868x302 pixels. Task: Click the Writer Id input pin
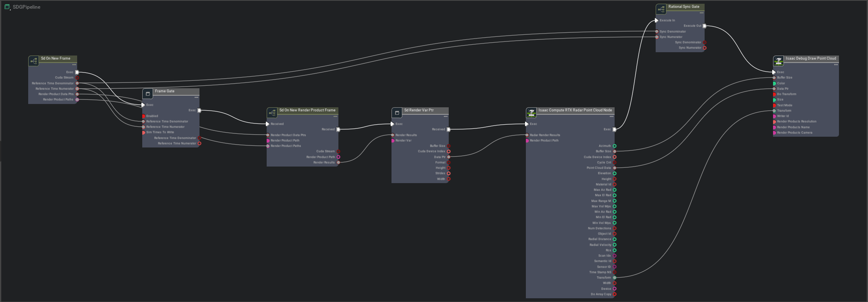pyautogui.click(x=774, y=116)
